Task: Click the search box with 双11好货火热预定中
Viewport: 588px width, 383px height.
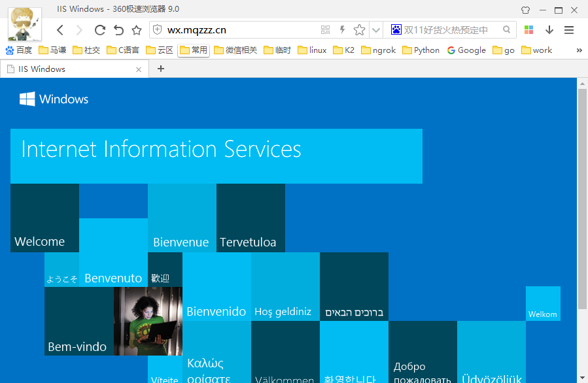Action: point(450,30)
